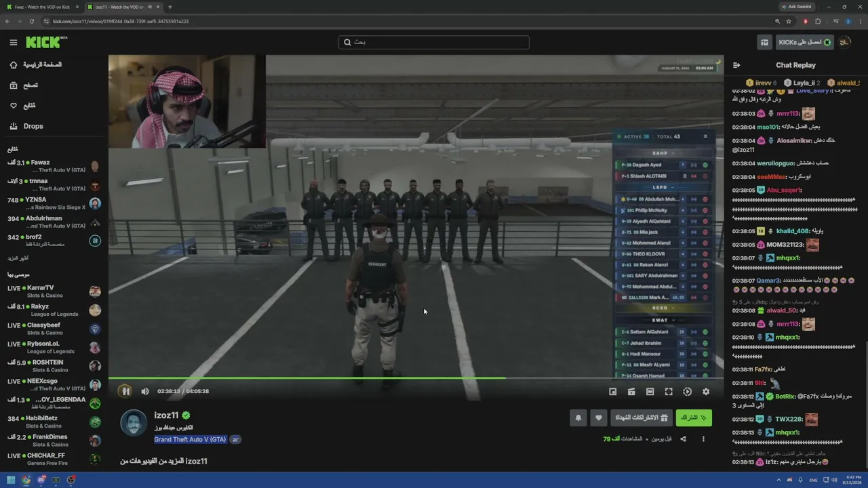This screenshot has height=488, width=868.
Task: Open Classybeef recommended channel
Action: tap(54, 329)
